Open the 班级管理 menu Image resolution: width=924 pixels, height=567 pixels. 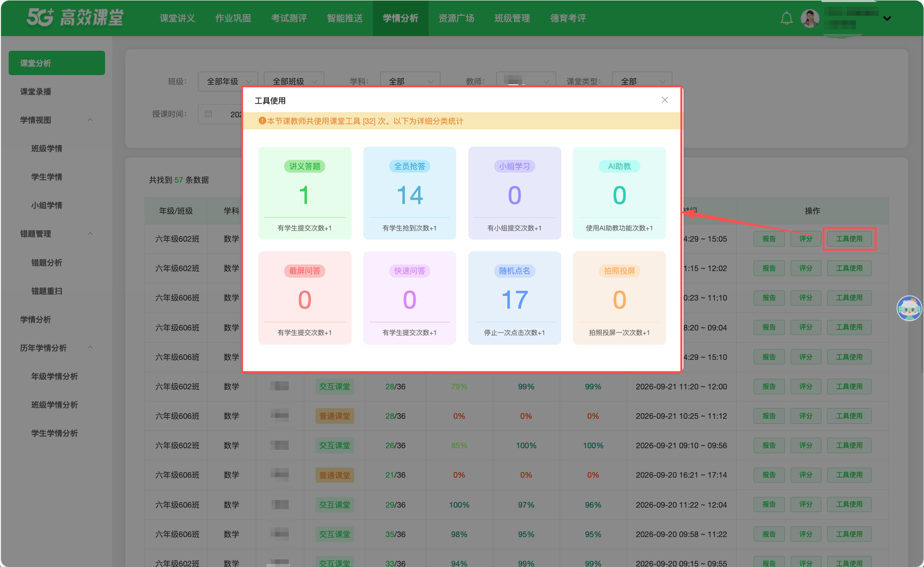(512, 18)
